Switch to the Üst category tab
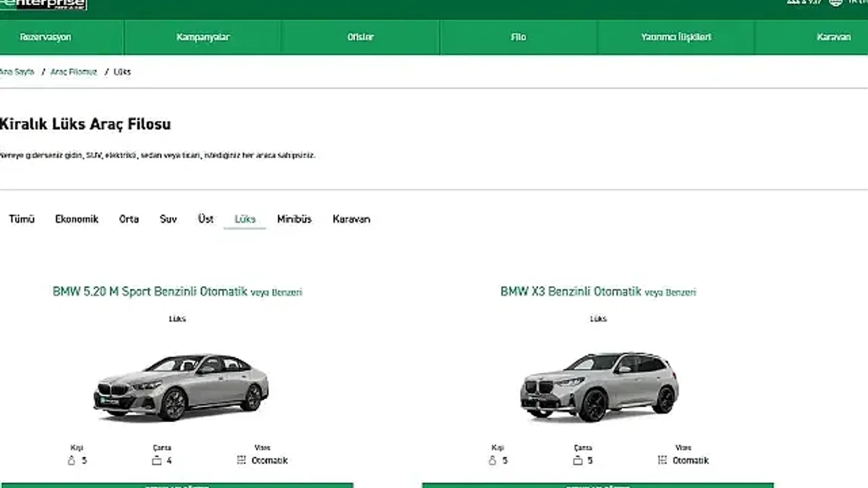 (206, 219)
